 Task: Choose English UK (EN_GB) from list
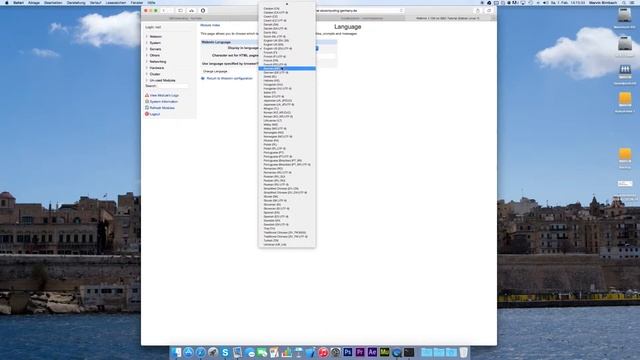tap(287, 40)
